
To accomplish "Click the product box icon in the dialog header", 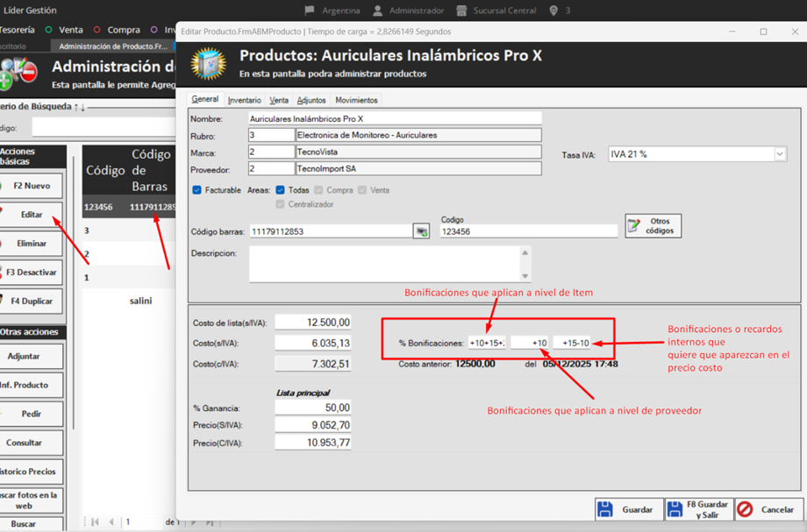I will (x=209, y=65).
